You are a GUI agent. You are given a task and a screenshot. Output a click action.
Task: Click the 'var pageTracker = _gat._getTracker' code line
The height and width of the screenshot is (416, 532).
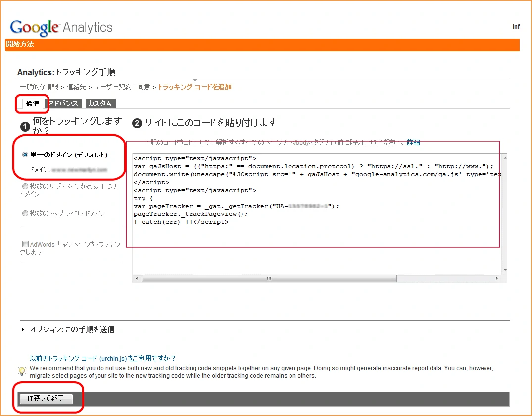click(x=236, y=206)
